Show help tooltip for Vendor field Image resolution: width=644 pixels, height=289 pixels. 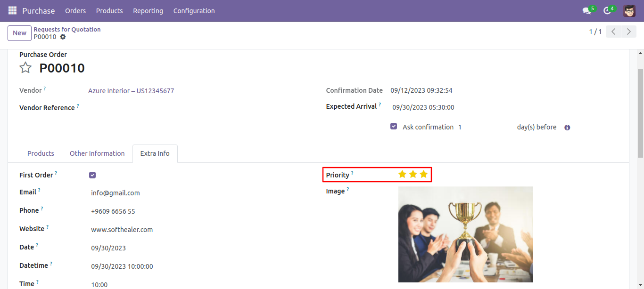pos(45,88)
